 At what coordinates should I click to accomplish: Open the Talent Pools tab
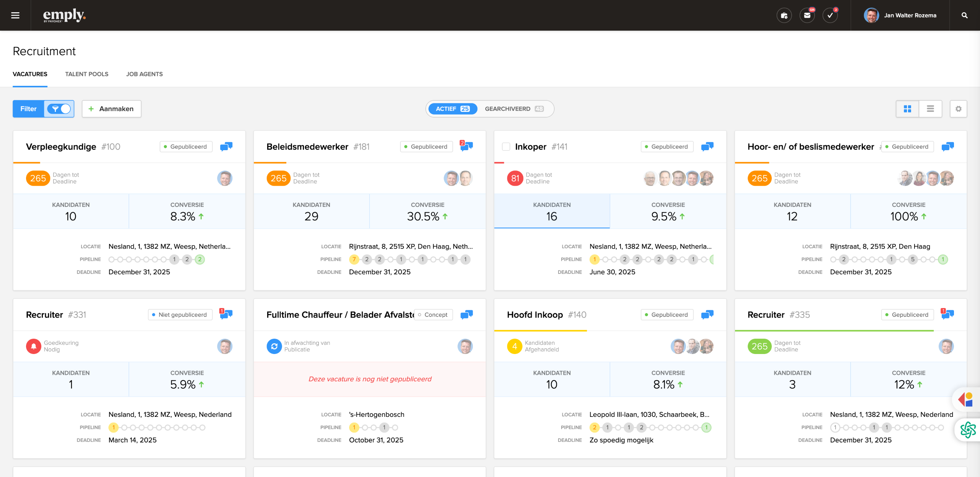(x=87, y=74)
